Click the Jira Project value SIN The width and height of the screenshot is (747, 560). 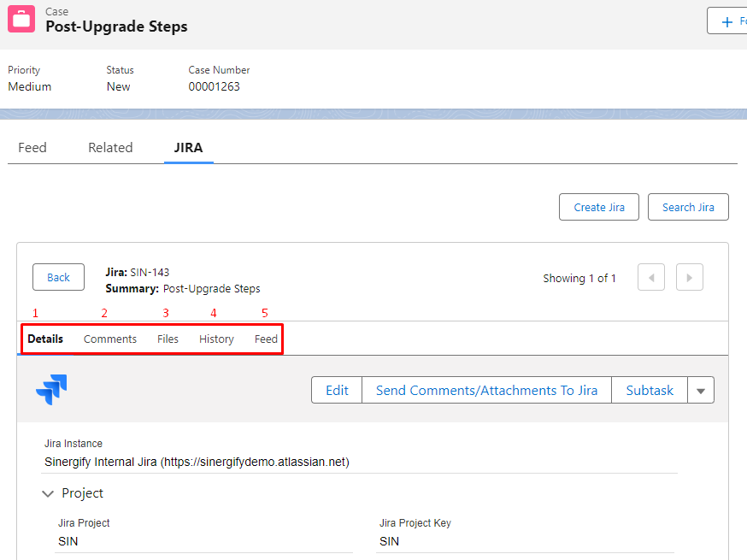[68, 541]
